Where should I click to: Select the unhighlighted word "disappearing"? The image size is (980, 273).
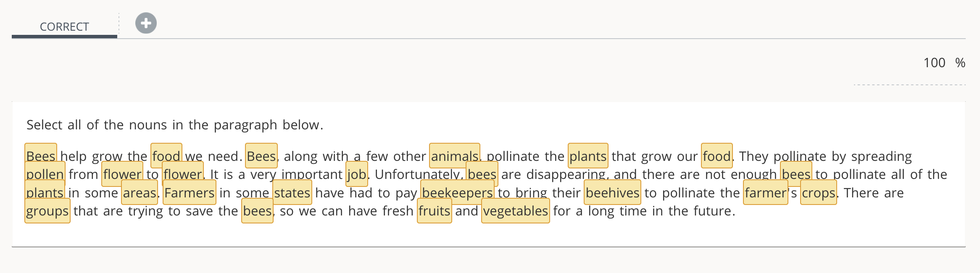566,174
